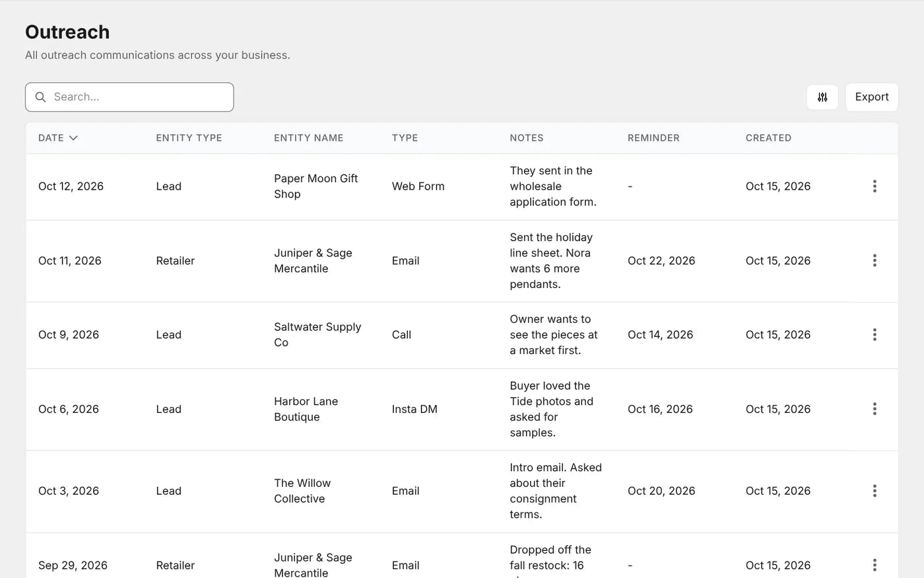Click the "Email" type in The Willow Collective row
This screenshot has height=578, width=924.
(405, 491)
